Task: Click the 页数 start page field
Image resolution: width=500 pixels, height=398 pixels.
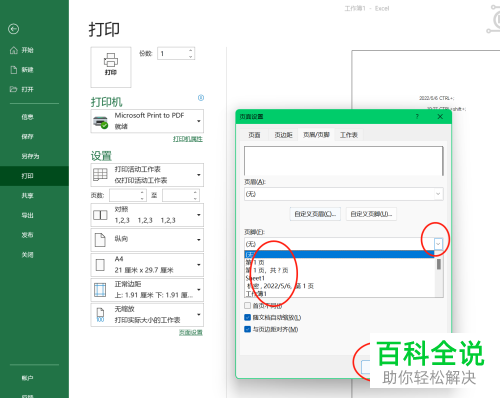Action: click(x=124, y=195)
